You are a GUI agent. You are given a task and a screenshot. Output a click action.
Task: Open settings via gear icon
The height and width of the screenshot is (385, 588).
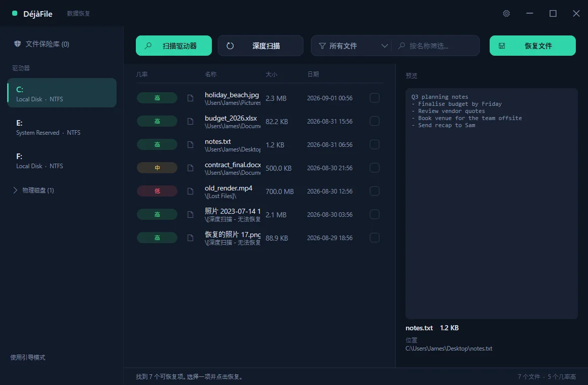506,14
